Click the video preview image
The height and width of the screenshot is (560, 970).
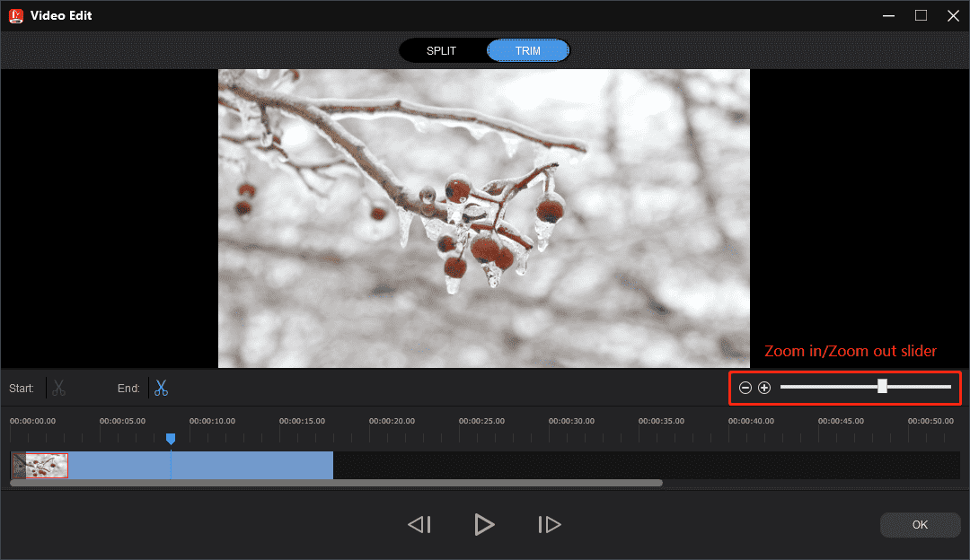(x=483, y=217)
